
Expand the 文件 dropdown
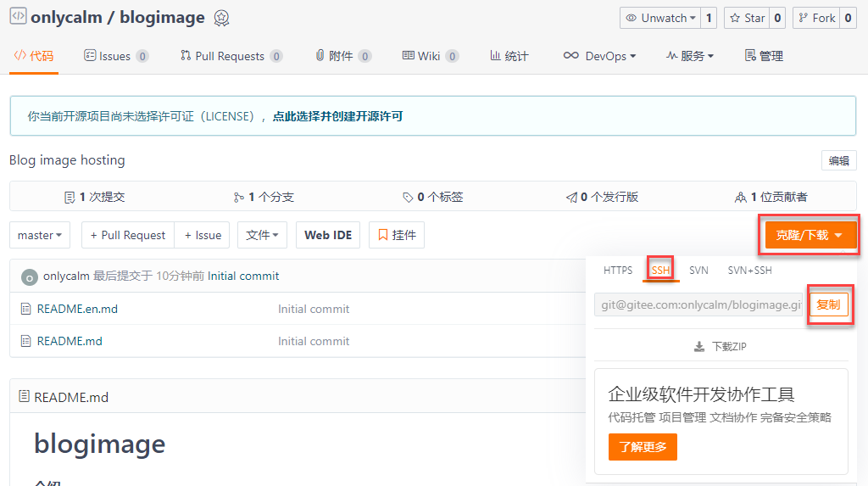(263, 235)
